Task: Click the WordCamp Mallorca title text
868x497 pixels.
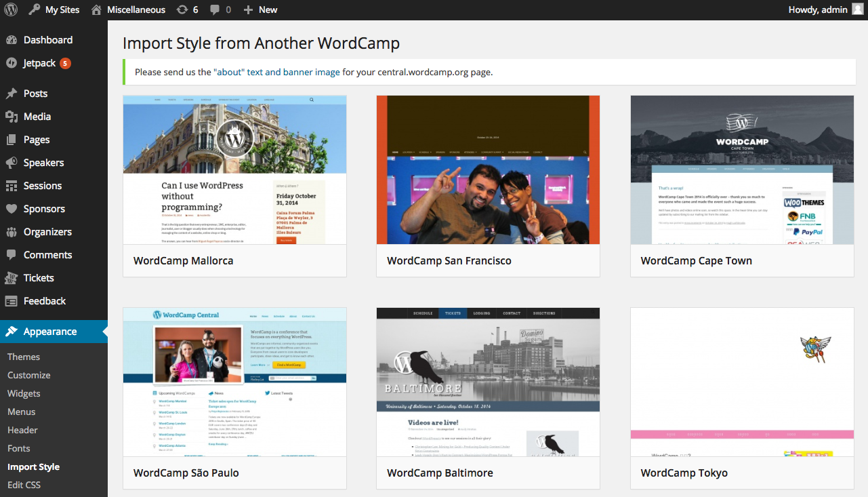Action: pyautogui.click(x=183, y=260)
